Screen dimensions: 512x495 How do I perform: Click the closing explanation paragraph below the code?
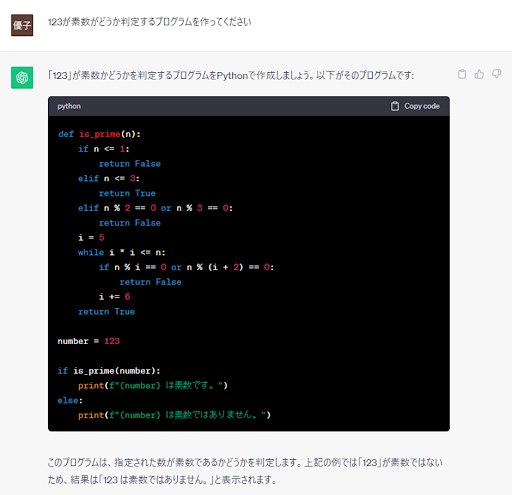(x=245, y=471)
